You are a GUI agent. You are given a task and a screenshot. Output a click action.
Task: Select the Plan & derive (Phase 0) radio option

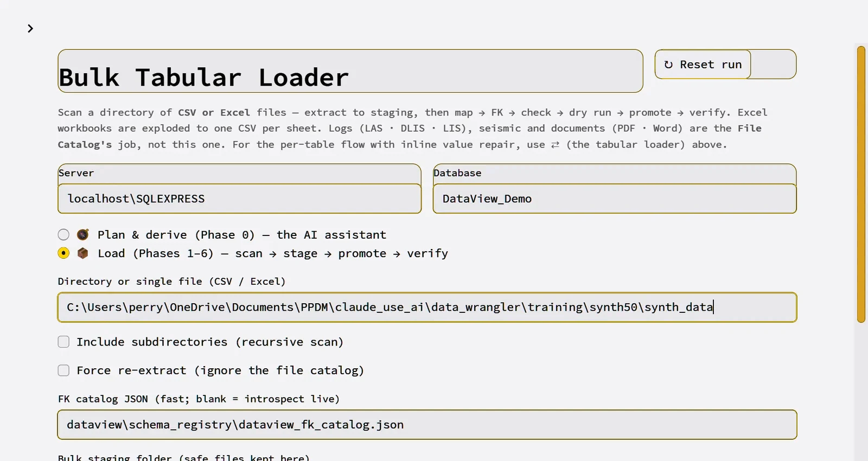coord(63,235)
